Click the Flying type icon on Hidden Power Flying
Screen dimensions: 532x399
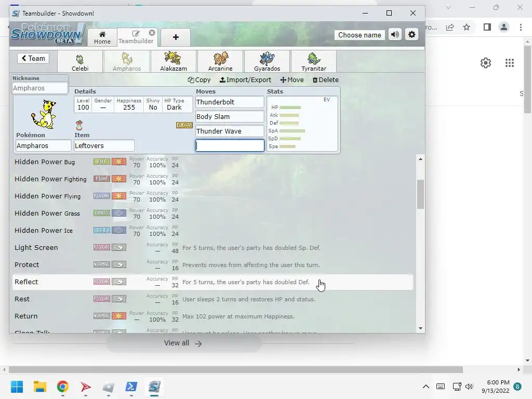tap(102, 196)
